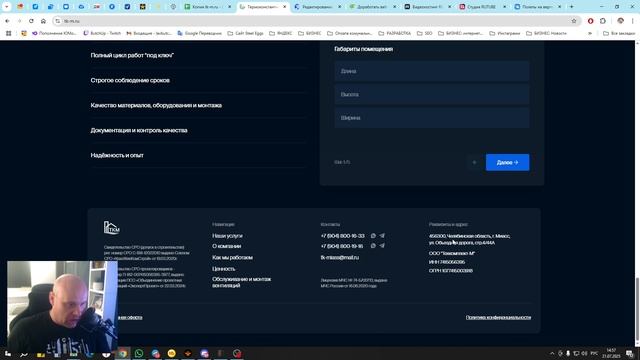
Task: Open the ЯНДЕКС bookmarks folder
Action: (280, 33)
